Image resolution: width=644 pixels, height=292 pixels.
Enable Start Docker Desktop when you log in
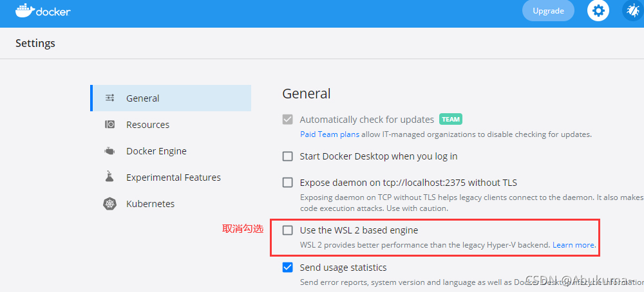(x=287, y=156)
